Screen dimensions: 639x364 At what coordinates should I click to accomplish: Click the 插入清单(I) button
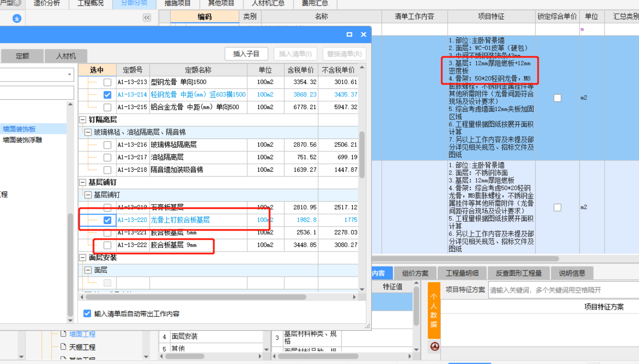(x=296, y=54)
